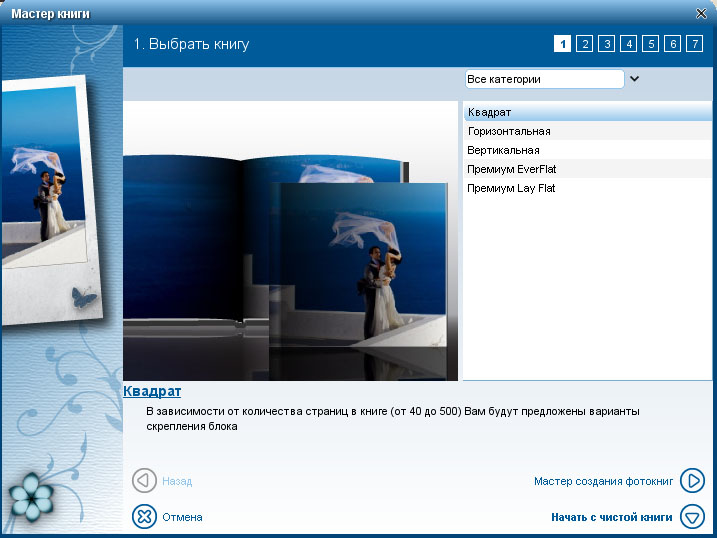Click the Отмена text button
This screenshot has width=717, height=538.
click(x=182, y=517)
